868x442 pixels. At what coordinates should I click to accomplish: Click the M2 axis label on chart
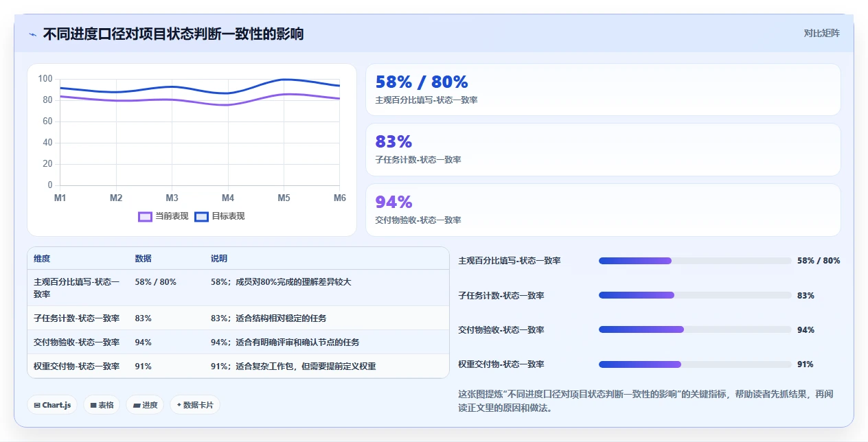116,198
